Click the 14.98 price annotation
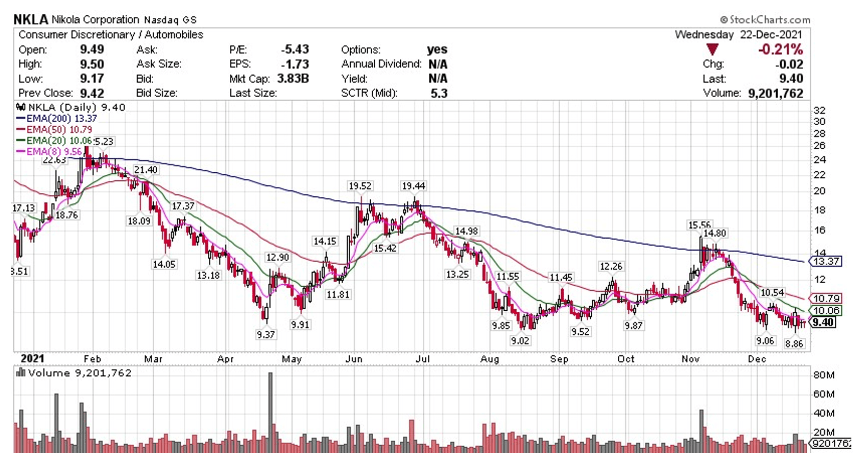Screen dimensions: 868x460 point(467,232)
